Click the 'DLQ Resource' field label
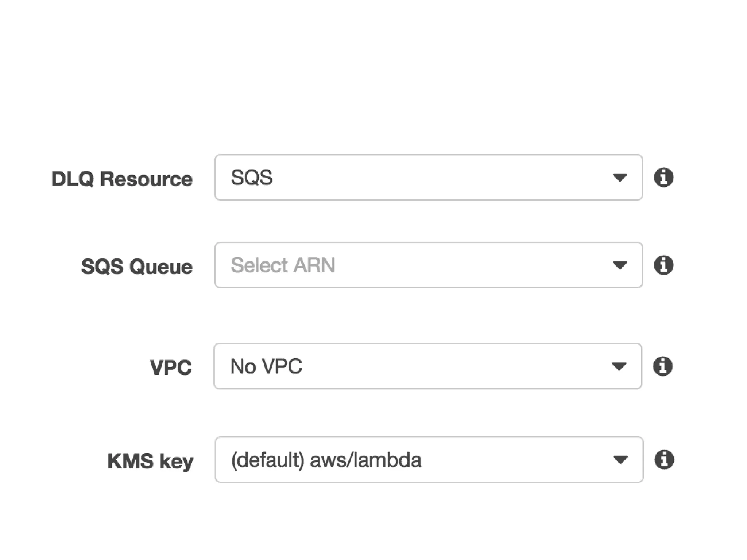The height and width of the screenshot is (560, 747). click(x=122, y=179)
